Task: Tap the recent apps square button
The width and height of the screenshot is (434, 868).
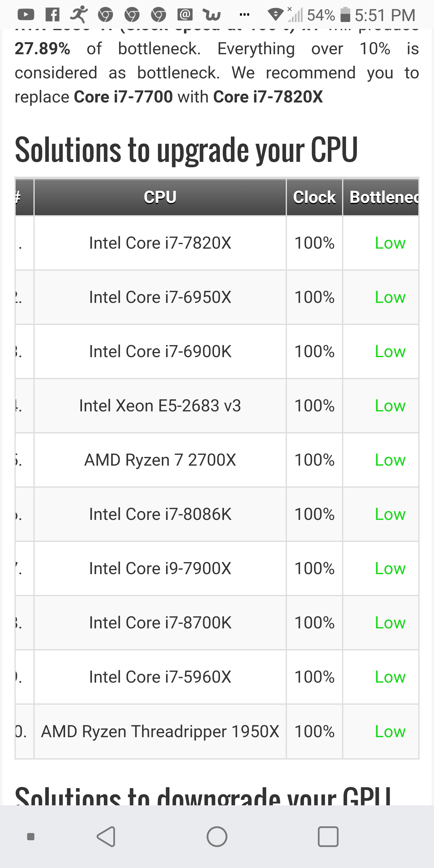Action: 328,836
